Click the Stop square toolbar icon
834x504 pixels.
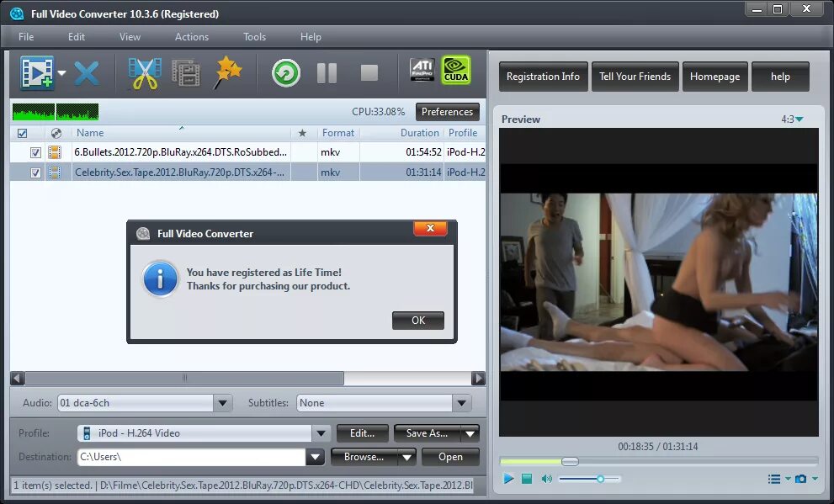coord(369,73)
